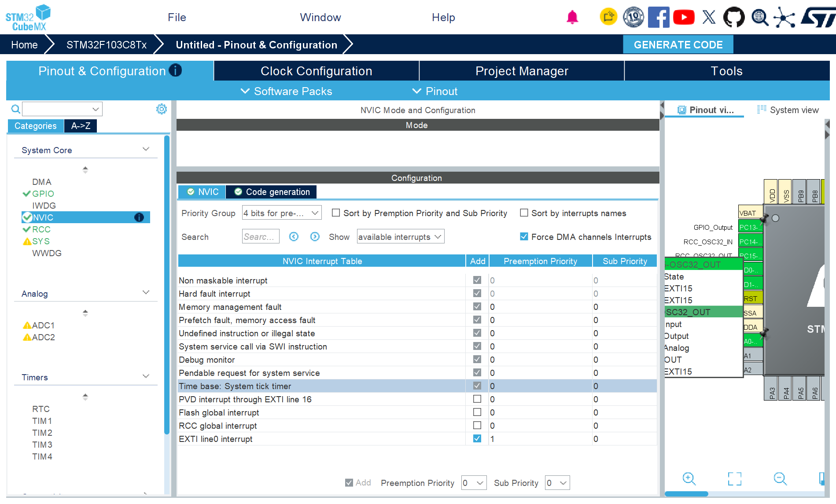Fit the chip view to screen
The width and height of the screenshot is (836, 504).
coord(735,478)
